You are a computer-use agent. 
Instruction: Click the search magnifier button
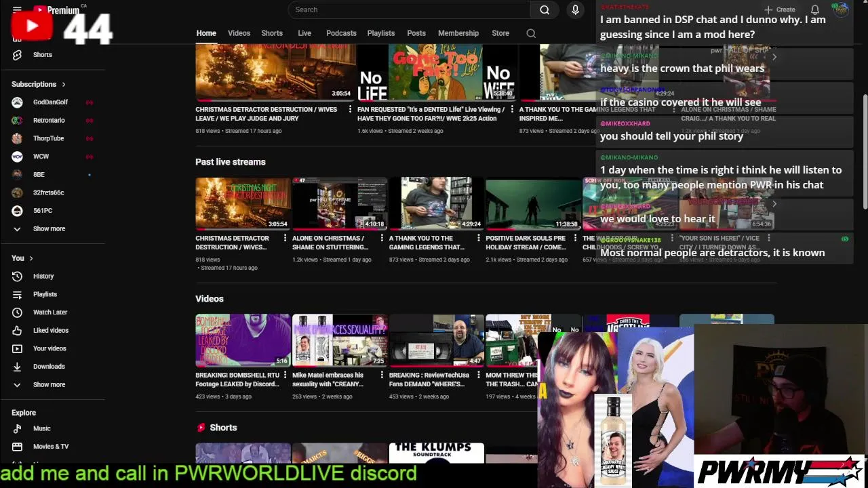click(x=545, y=9)
